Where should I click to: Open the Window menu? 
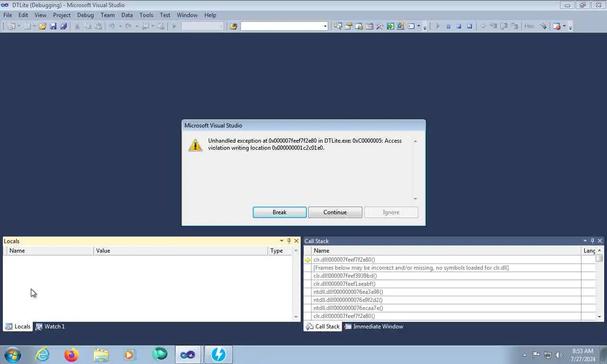click(x=187, y=15)
